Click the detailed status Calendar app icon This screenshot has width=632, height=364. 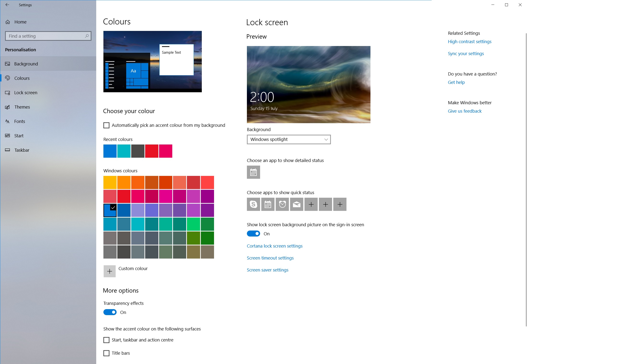tap(253, 172)
